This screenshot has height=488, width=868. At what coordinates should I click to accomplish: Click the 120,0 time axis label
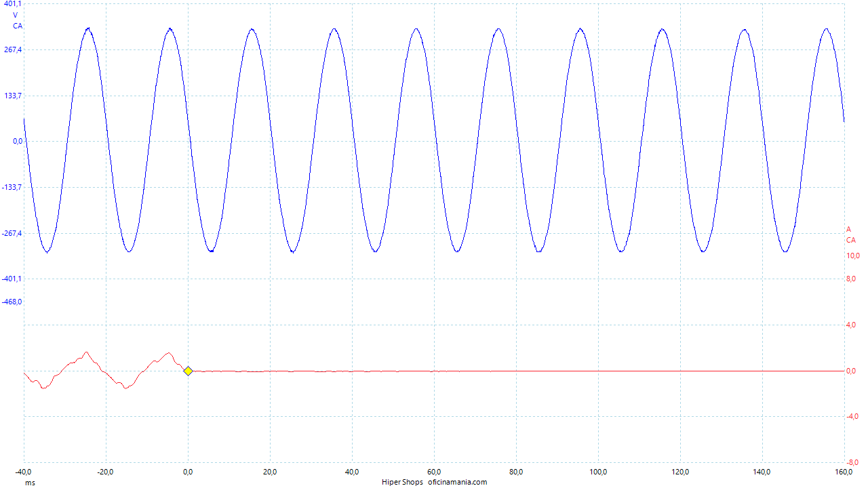point(680,472)
